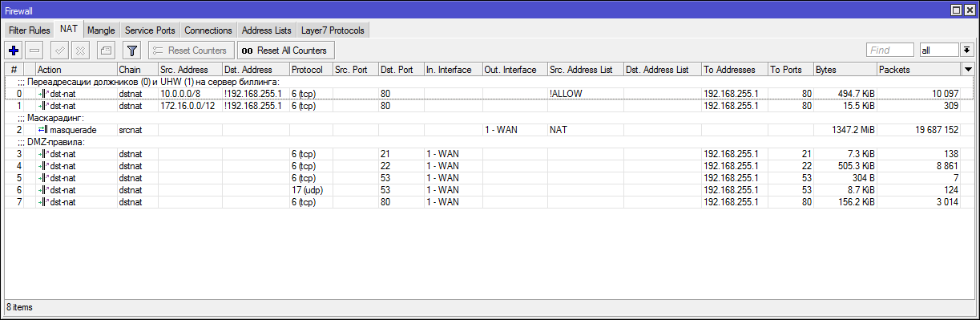
Task: Select rule 1 dst-nat action icon
Action: coord(43,106)
